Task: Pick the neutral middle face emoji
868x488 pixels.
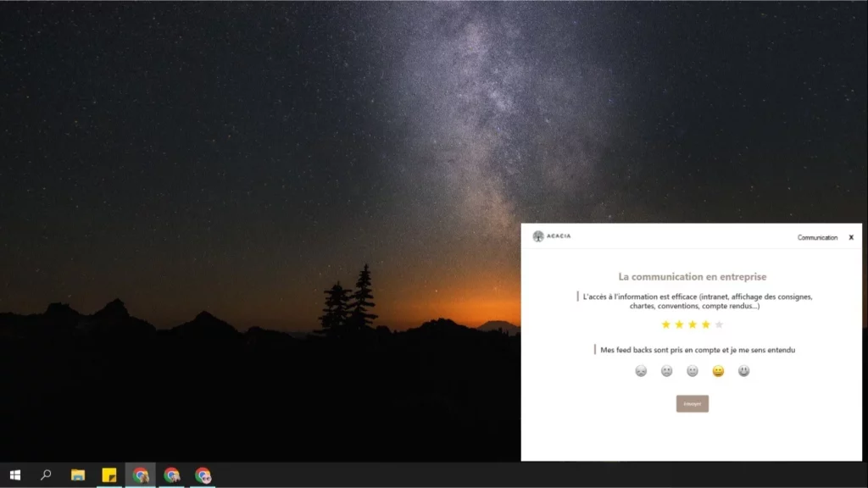Action: click(x=693, y=371)
